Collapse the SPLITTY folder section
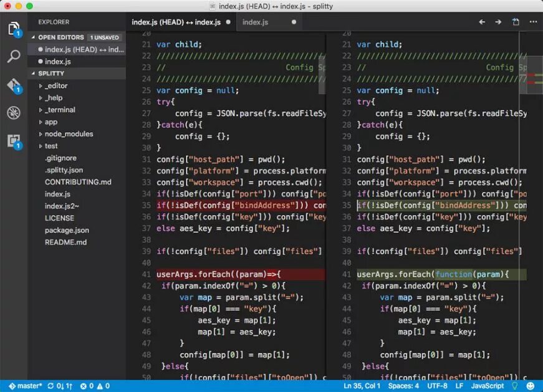 coord(33,74)
